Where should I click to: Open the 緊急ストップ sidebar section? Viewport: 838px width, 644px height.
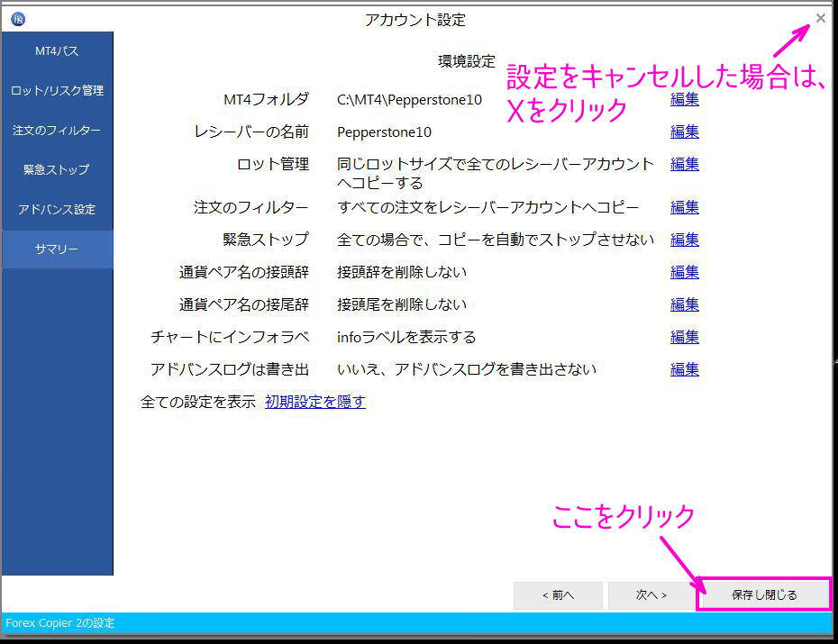click(x=56, y=168)
